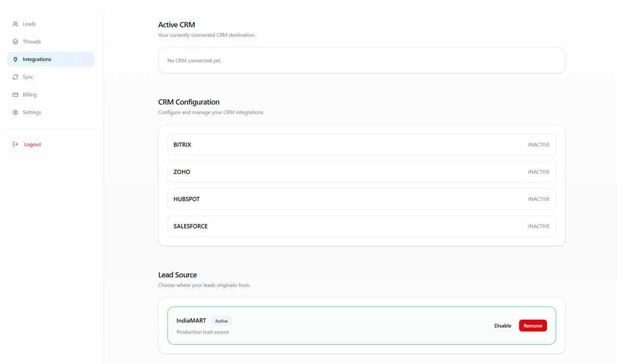The image size is (639, 364).
Task: Click the Active CRM heading
Action: (176, 25)
